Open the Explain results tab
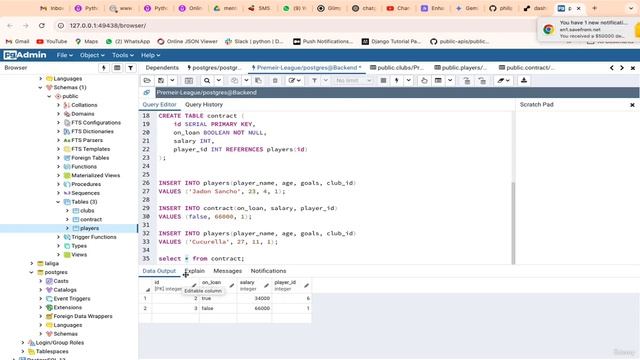Viewport: 640px width, 360px height. [x=195, y=271]
